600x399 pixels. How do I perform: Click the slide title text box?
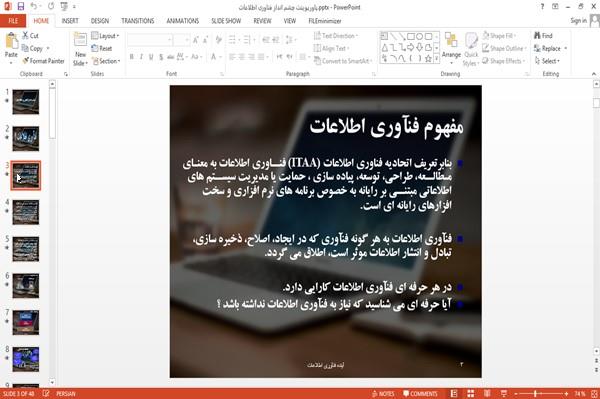pyautogui.click(x=386, y=126)
